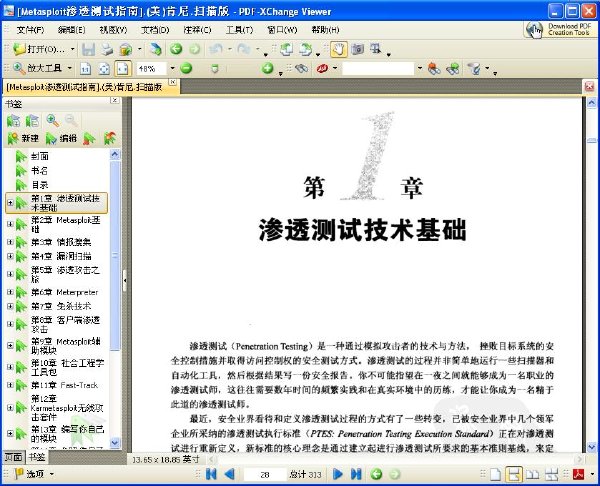The width and height of the screenshot is (600, 486).
Task: Expand the 第6章 Meterpreter bookmark node
Action: [x=10, y=292]
